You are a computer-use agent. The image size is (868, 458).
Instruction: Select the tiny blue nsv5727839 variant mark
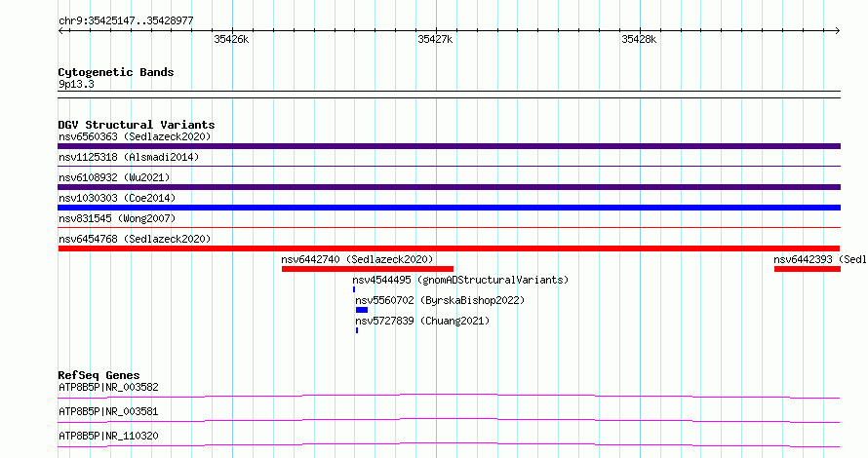[x=357, y=330]
